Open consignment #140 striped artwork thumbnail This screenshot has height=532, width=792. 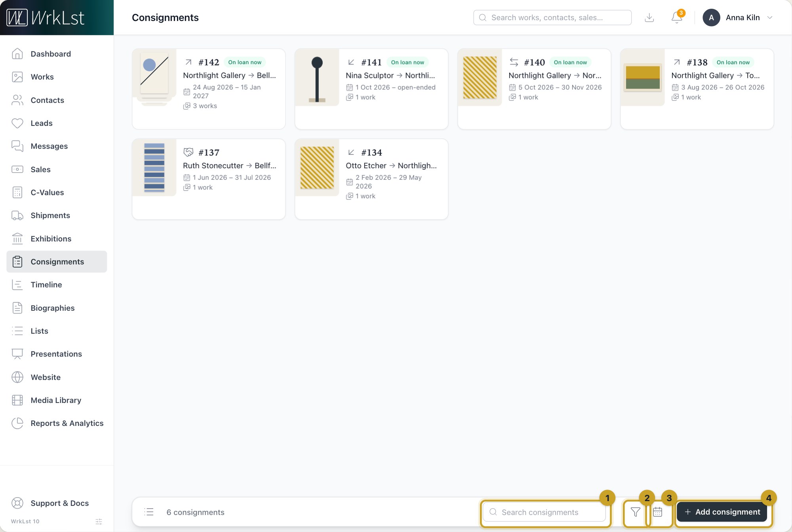pos(480,77)
